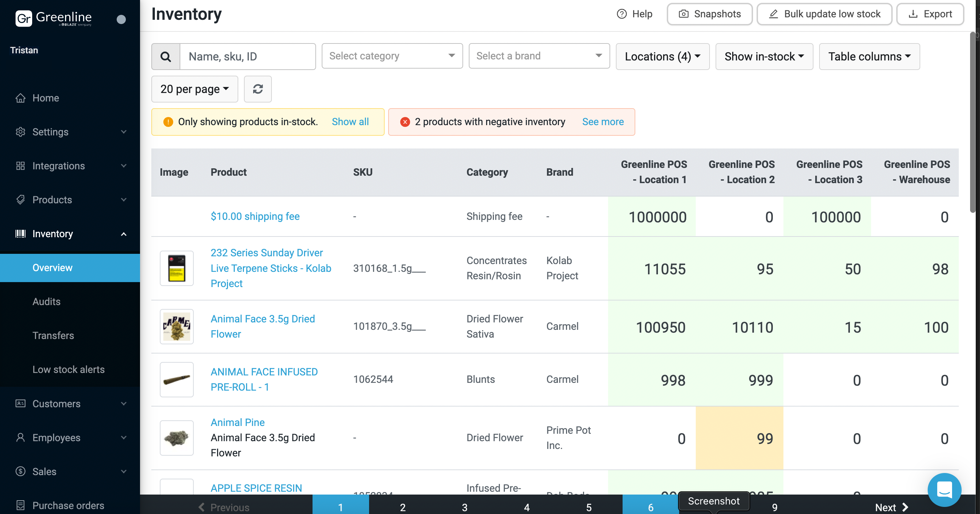The height and width of the screenshot is (514, 980).
Task: Go to page 3
Action: [465, 507]
